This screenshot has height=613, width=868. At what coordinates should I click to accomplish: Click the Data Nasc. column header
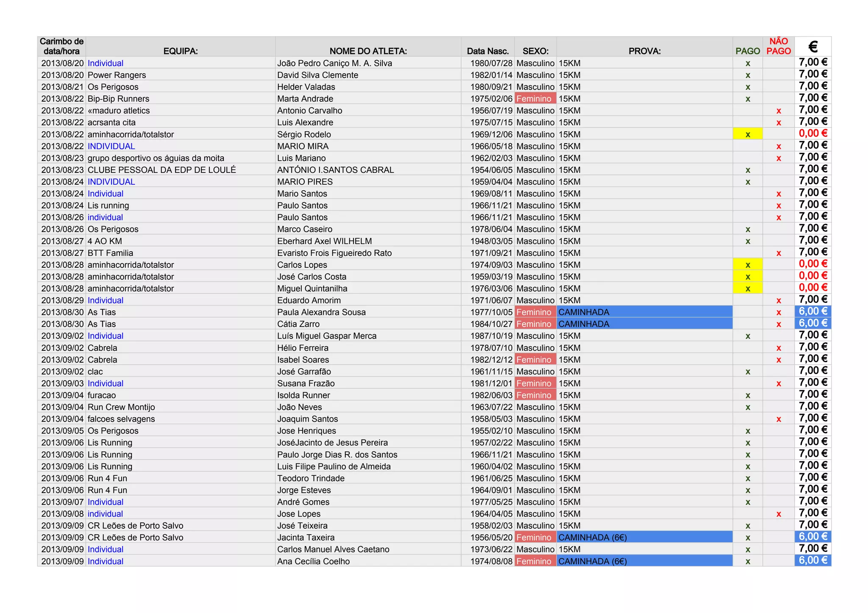pyautogui.click(x=487, y=51)
